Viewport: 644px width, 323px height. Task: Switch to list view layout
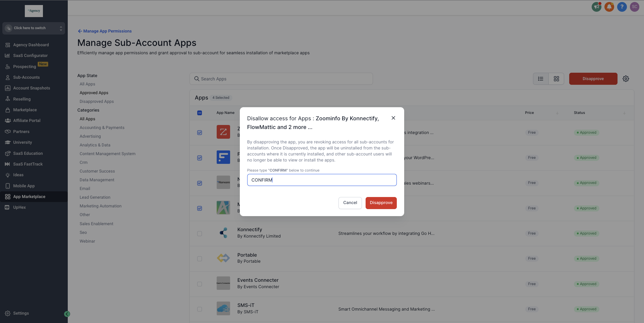541,79
